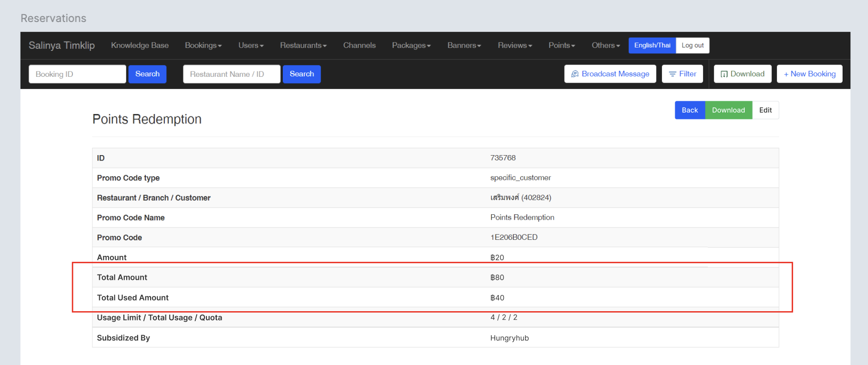Click the blue Back button
868x365 pixels.
689,110
